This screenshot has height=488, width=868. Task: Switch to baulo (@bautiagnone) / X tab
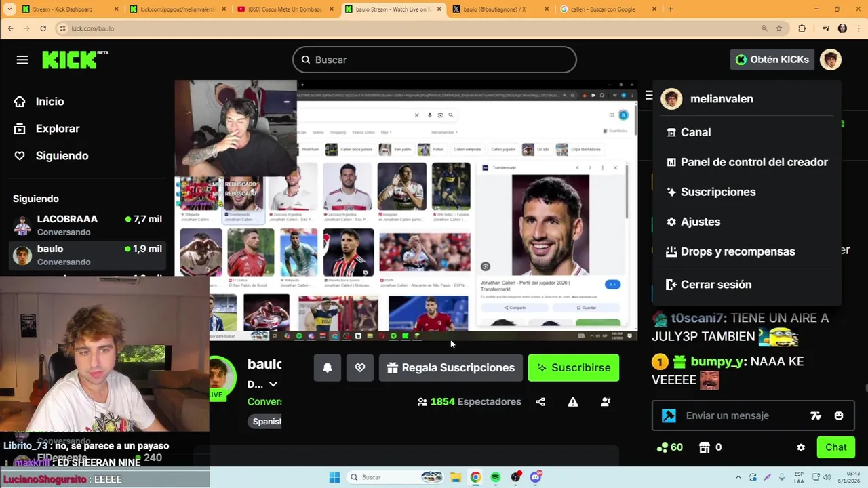500,9
